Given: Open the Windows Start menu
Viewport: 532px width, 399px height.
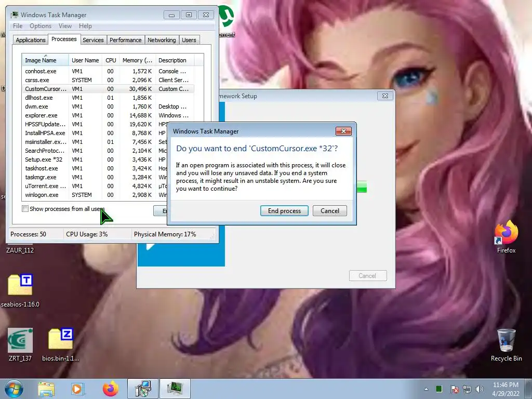Looking at the screenshot, I should point(13,389).
